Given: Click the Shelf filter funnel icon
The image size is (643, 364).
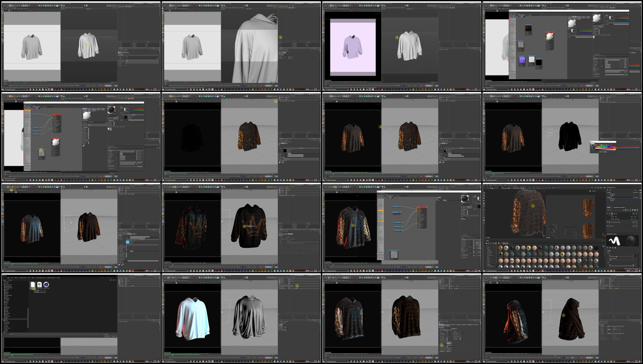Looking at the screenshot, I should point(499,243).
